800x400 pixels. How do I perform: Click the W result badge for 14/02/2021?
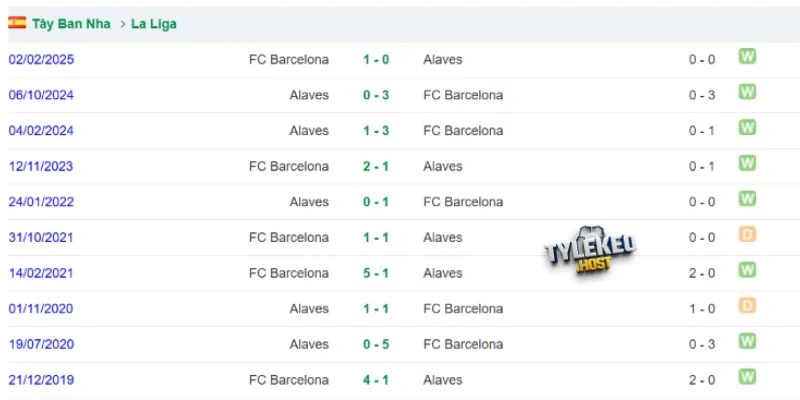(747, 270)
